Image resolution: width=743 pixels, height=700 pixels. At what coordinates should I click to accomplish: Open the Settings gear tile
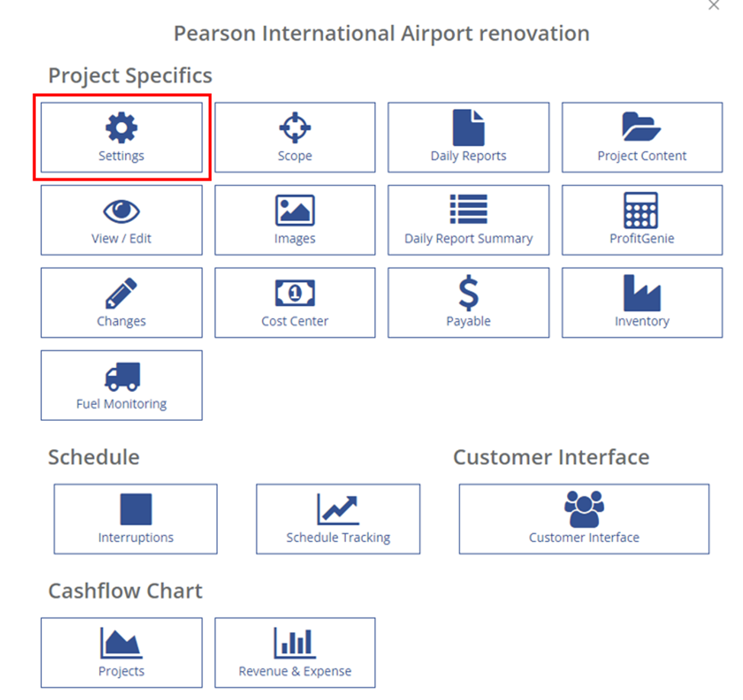[x=121, y=137]
